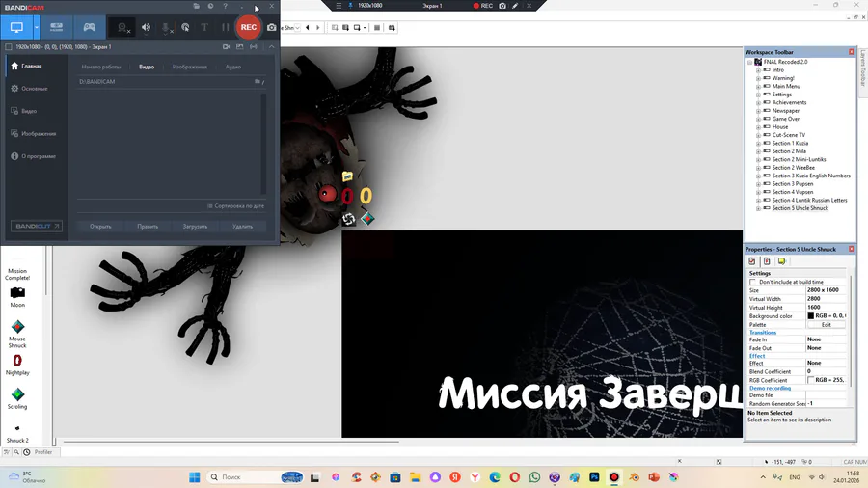Expand the Intro frame node

[x=758, y=70]
